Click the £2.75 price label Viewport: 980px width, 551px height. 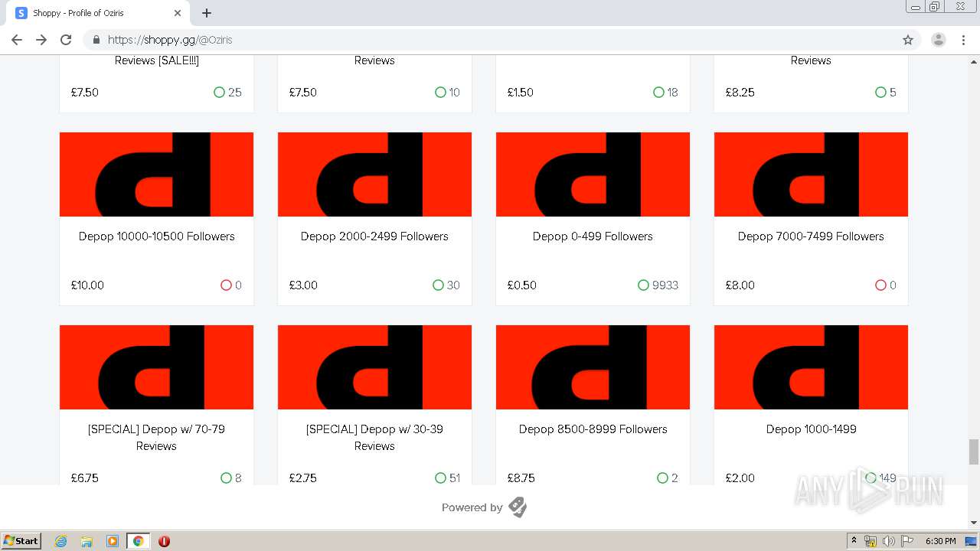coord(302,478)
